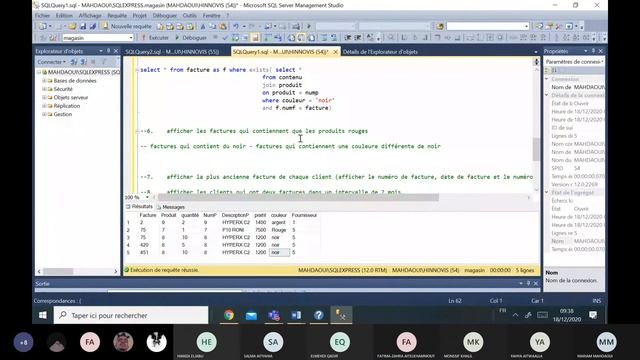Screen dimensions: 640x360
Task: Click the Display Estimated Execution Plan icon
Action: coord(236,38)
